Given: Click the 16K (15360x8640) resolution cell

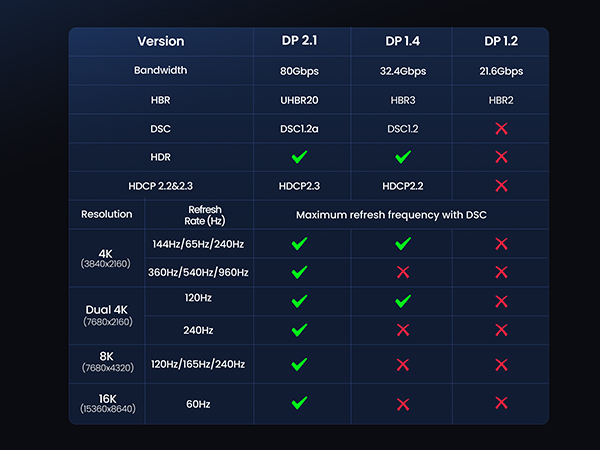Looking at the screenshot, I should 108,403.
